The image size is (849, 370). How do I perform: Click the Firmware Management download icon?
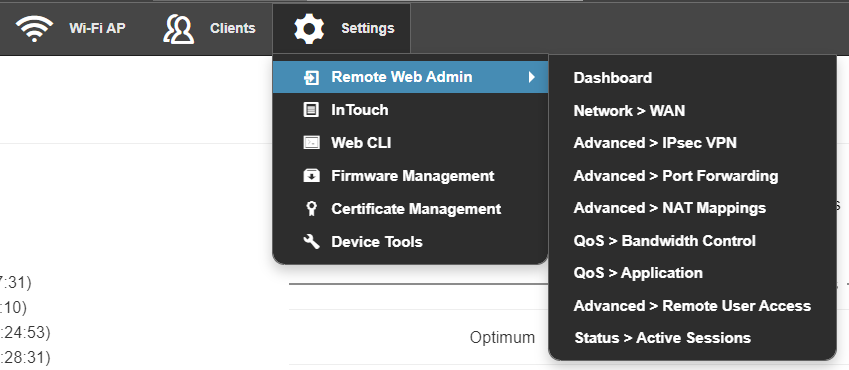pyautogui.click(x=311, y=176)
